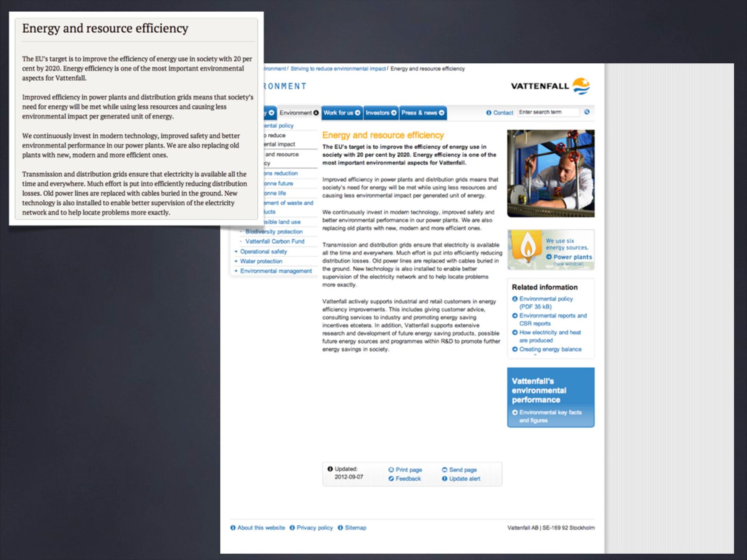The width and height of the screenshot is (747, 560).
Task: Open Striving to reduce environmental impact breadcrumb
Action: coord(338,69)
